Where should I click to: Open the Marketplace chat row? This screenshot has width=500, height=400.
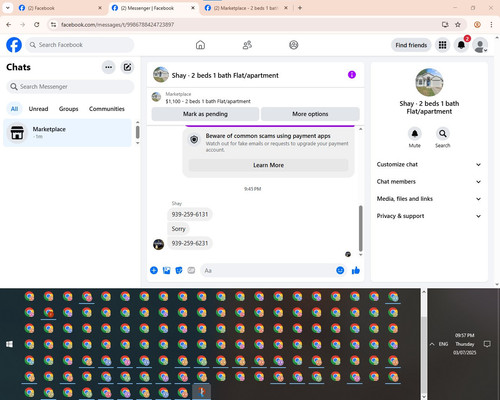click(67, 133)
